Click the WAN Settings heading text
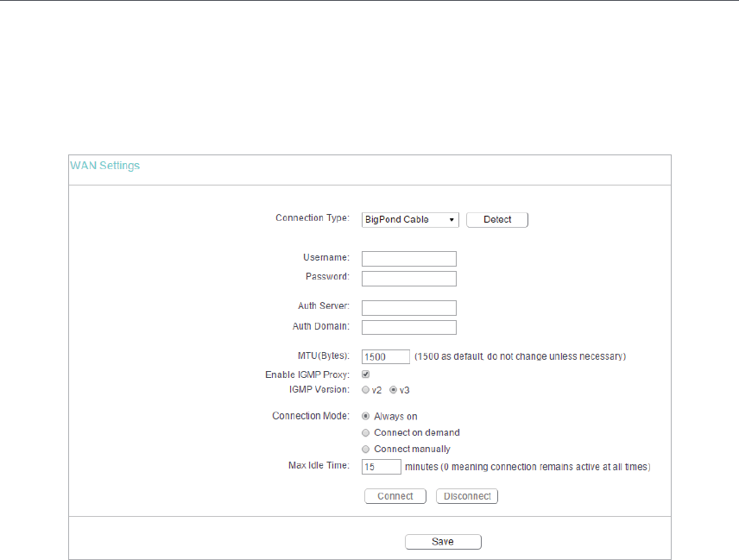 coord(105,166)
